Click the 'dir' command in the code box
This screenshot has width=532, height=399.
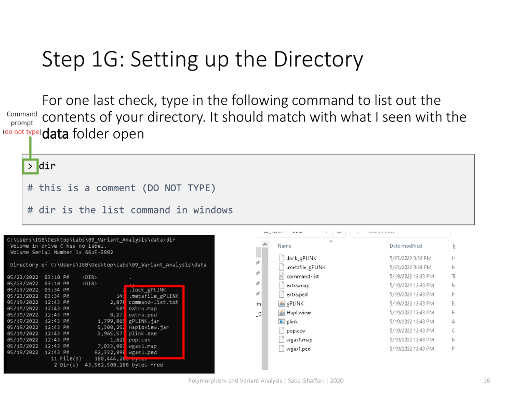(47, 166)
